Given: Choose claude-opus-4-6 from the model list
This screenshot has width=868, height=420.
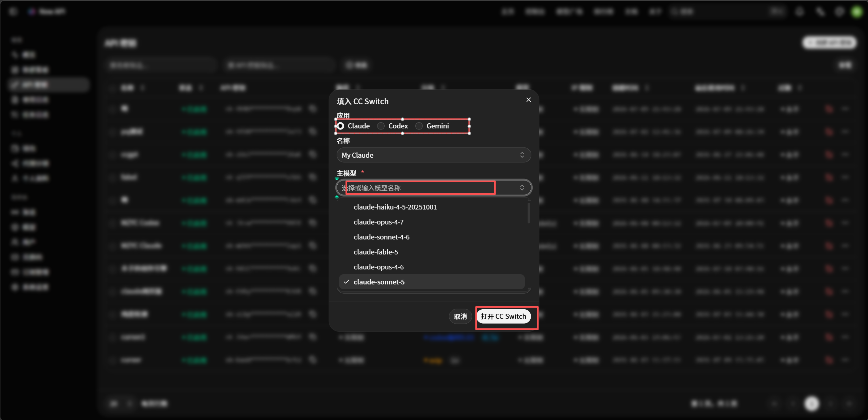Looking at the screenshot, I should coord(432,267).
